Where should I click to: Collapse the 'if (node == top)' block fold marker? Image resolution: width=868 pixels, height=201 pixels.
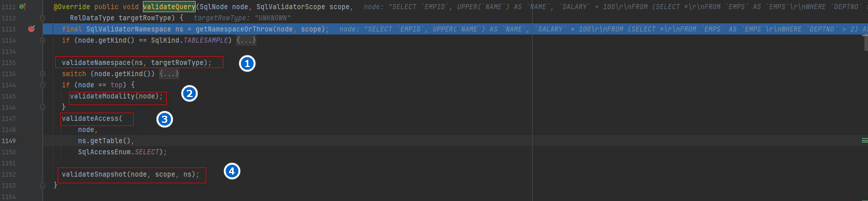pos(43,85)
